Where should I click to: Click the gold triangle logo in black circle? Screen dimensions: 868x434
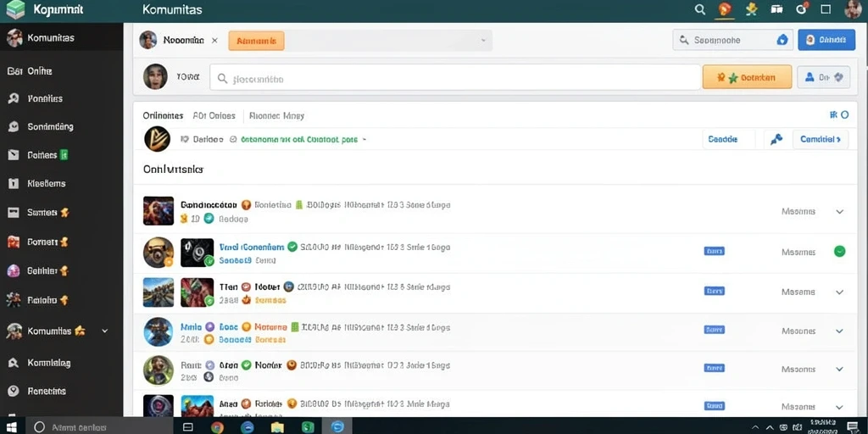[x=157, y=139]
